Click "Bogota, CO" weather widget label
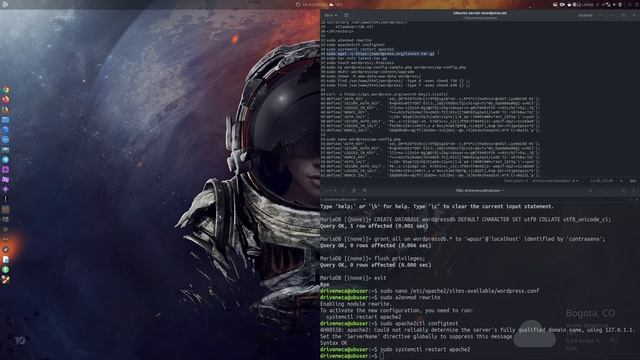 click(x=590, y=313)
